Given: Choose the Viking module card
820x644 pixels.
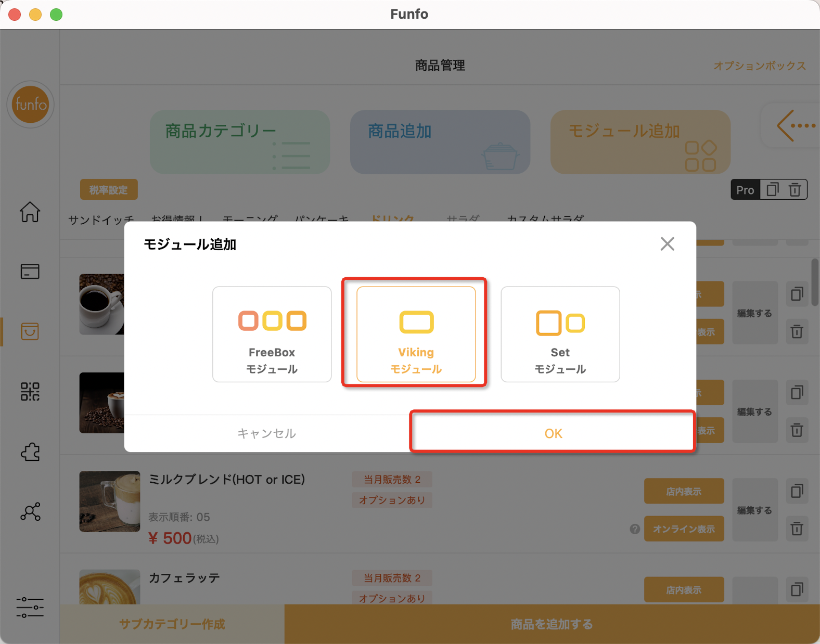Looking at the screenshot, I should click(x=416, y=334).
